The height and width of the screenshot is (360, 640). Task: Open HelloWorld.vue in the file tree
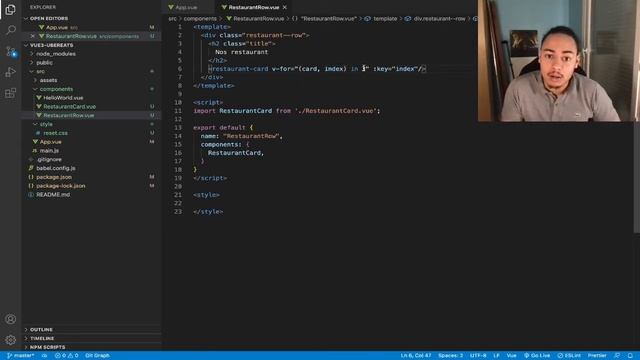pyautogui.click(x=63, y=98)
